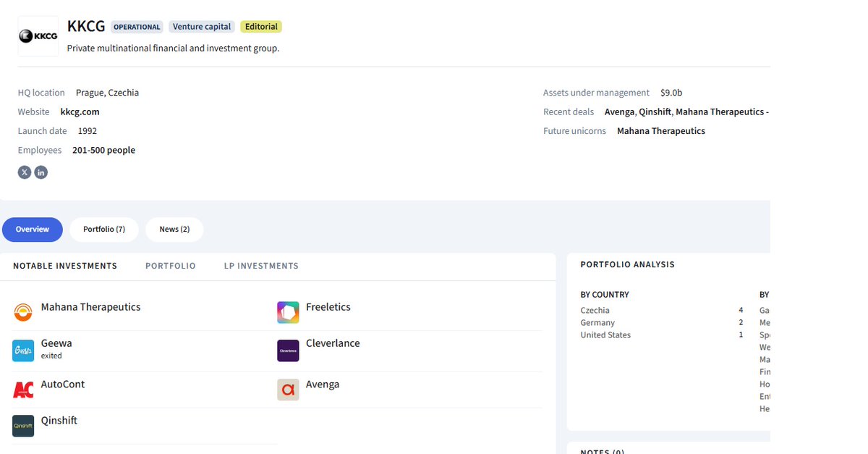Click the Freeletics logo icon

click(288, 312)
